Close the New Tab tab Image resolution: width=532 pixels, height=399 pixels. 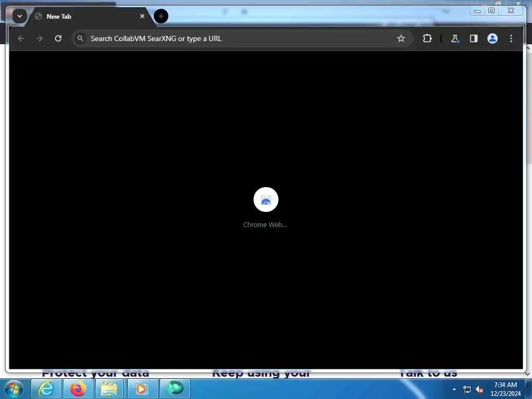pyautogui.click(x=142, y=16)
